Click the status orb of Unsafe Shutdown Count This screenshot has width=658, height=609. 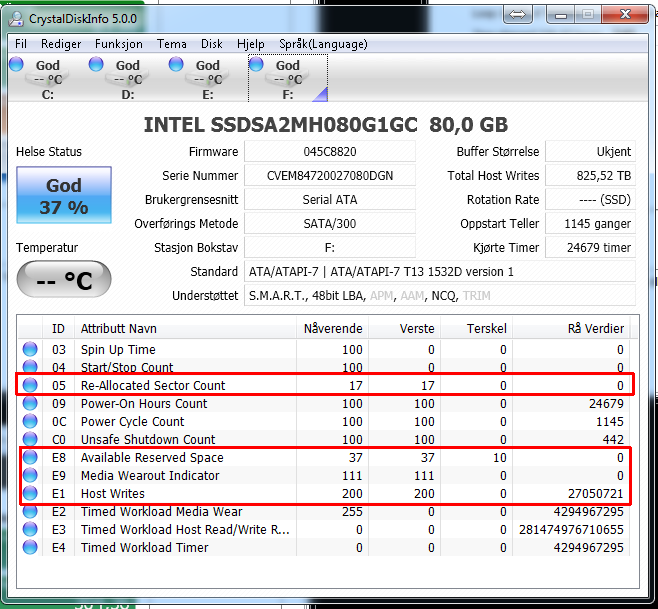[x=30, y=439]
